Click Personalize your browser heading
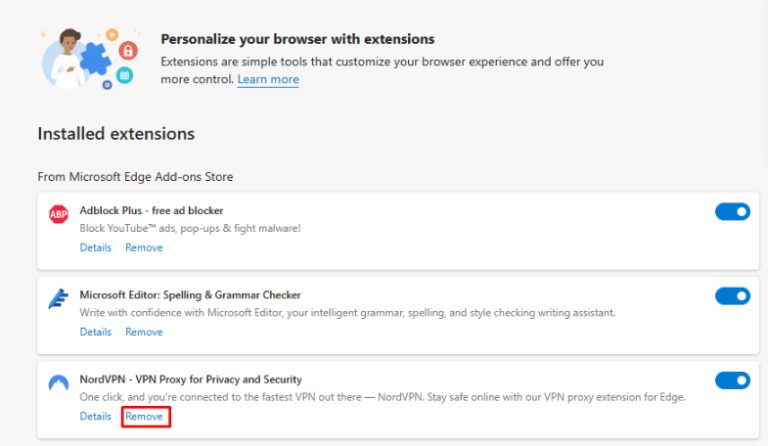The height and width of the screenshot is (446, 768). (297, 39)
